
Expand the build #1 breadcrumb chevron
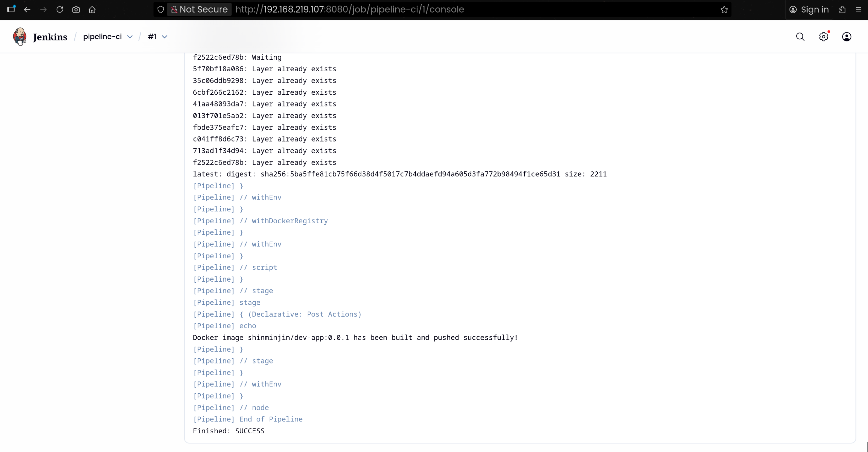[x=165, y=37]
